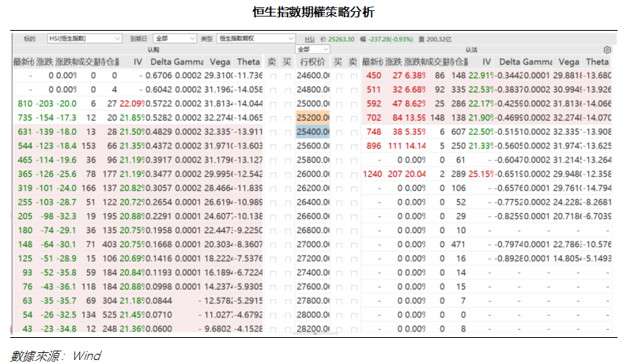
Task: Sort by the put-side Delta column header
Action: click(x=510, y=62)
